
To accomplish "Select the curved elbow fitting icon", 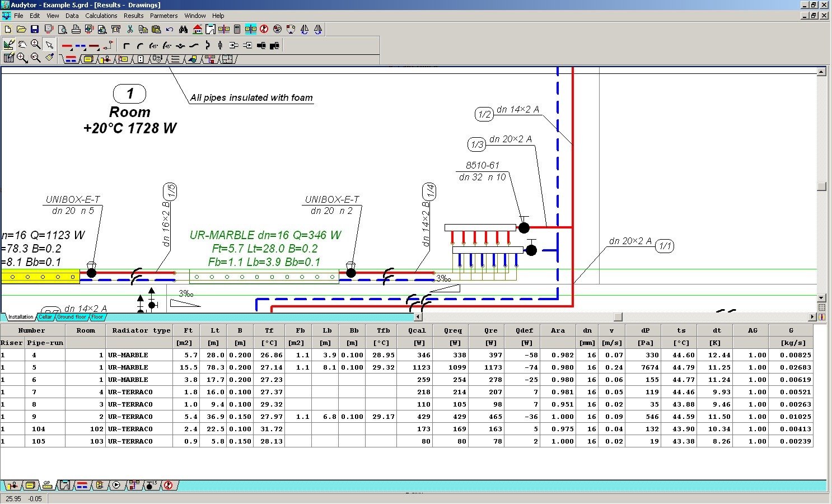I will [x=140, y=46].
